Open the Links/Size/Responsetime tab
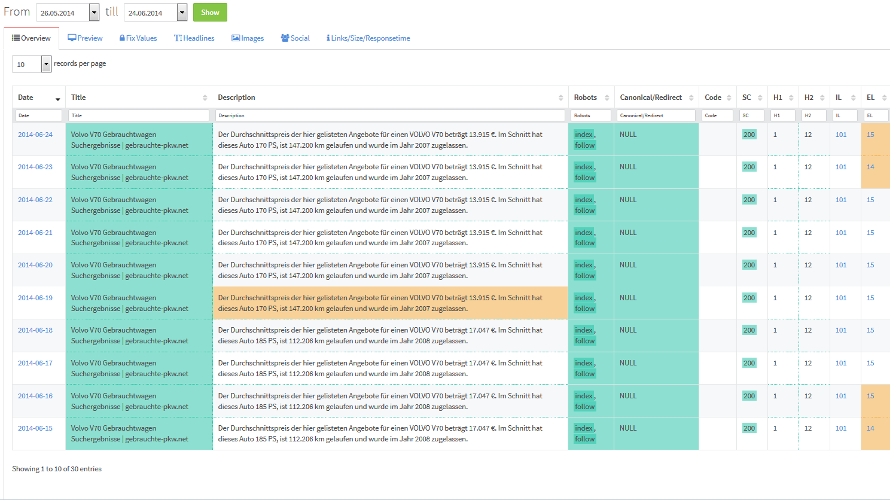 (x=366, y=38)
